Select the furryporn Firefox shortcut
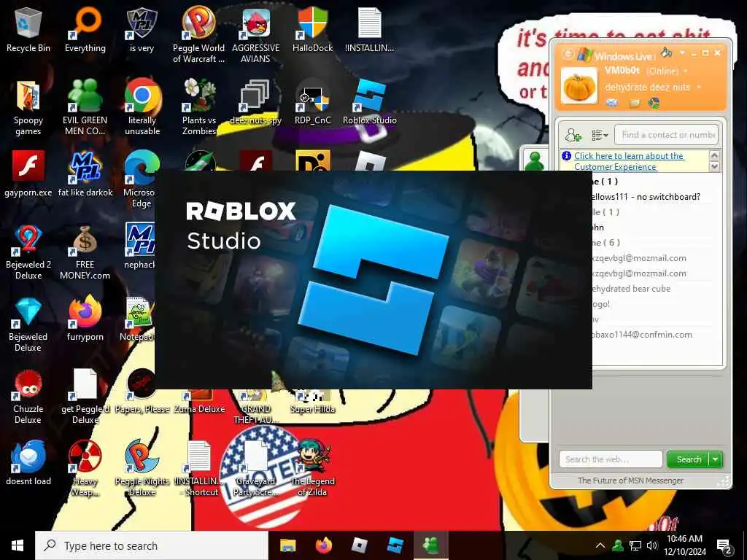Screen dimensions: 747x560 [x=85, y=318]
